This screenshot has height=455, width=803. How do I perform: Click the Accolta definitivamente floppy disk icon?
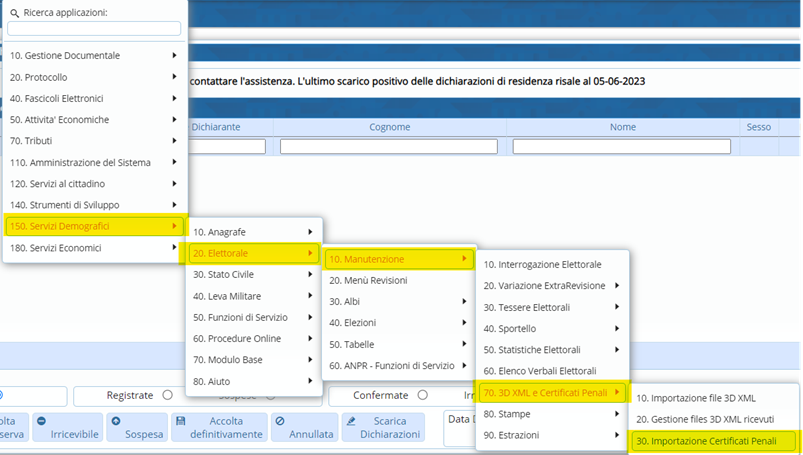181,422
